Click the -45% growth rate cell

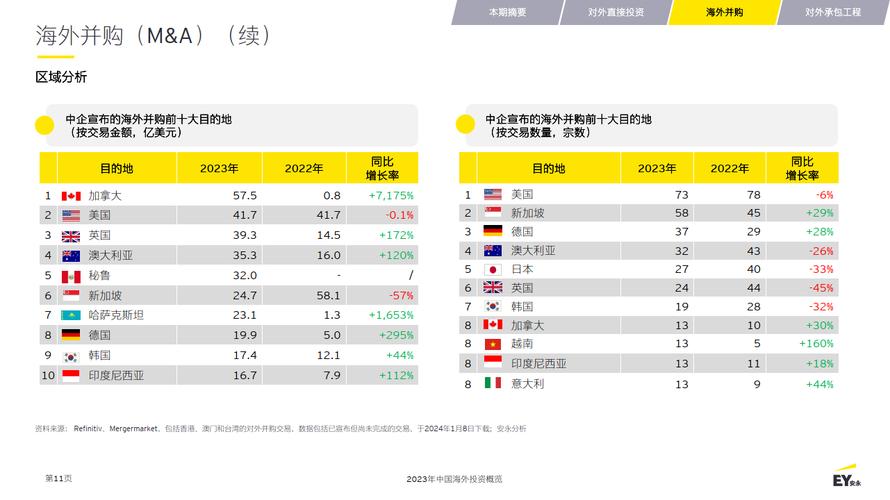[x=821, y=288]
